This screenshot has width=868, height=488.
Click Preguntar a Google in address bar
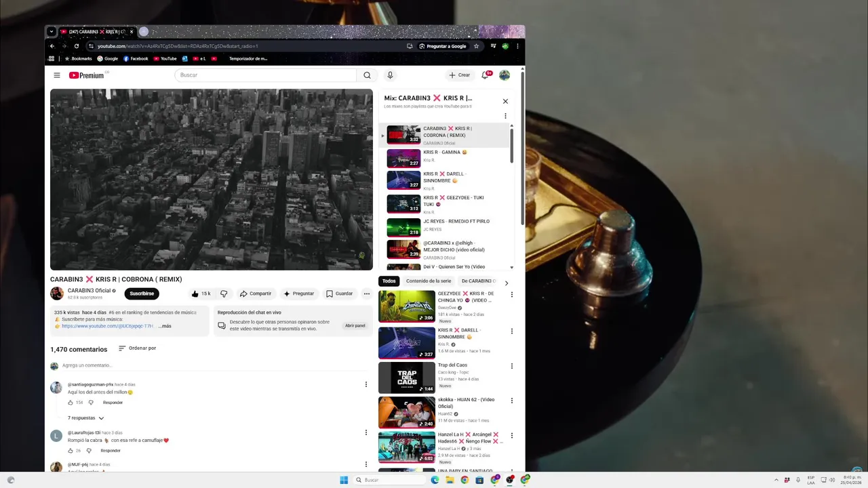[x=443, y=46]
